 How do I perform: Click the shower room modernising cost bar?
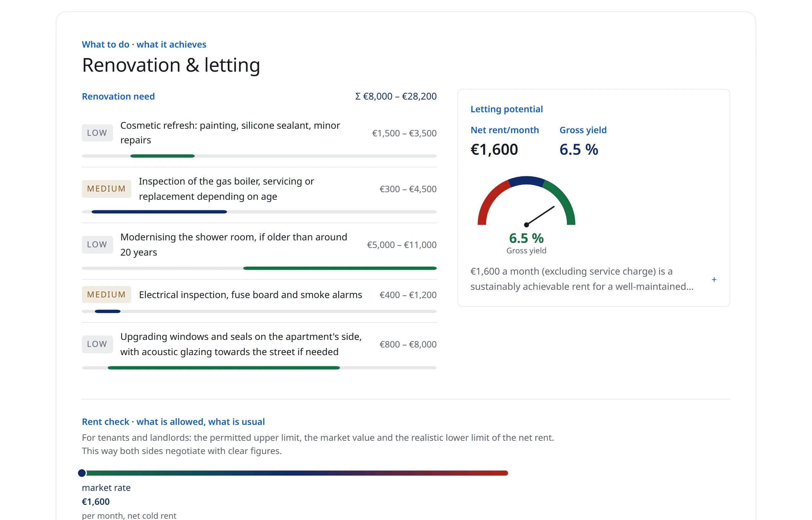tap(259, 268)
